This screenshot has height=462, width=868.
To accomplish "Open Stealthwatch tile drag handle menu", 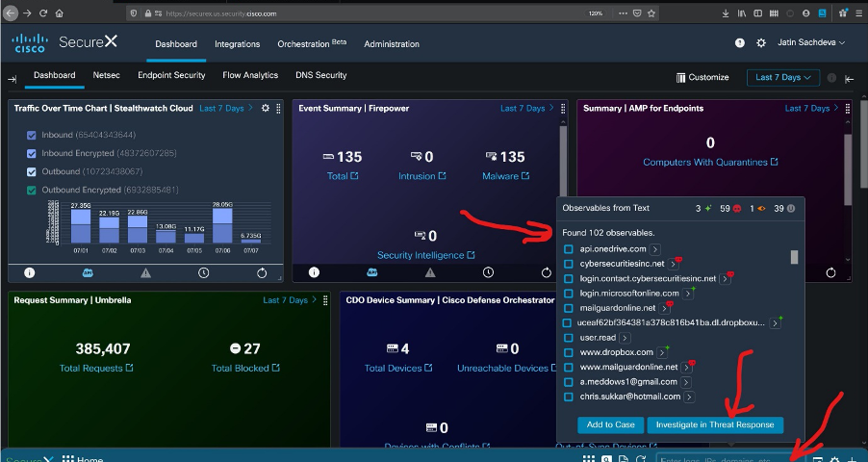I will [x=278, y=109].
